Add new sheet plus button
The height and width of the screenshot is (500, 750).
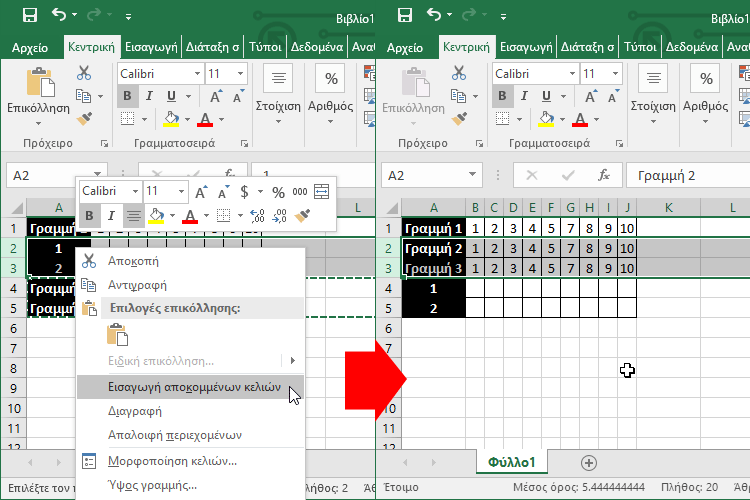coord(589,463)
